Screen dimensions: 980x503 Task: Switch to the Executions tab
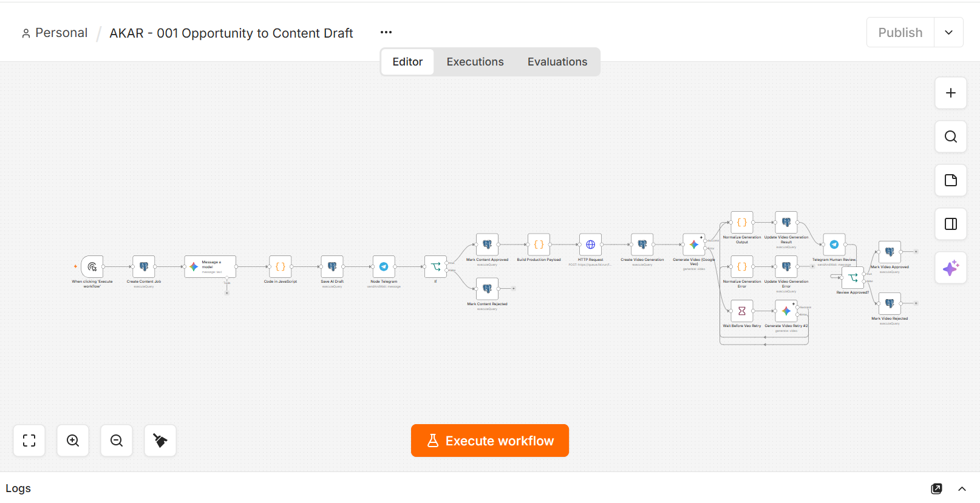475,62
